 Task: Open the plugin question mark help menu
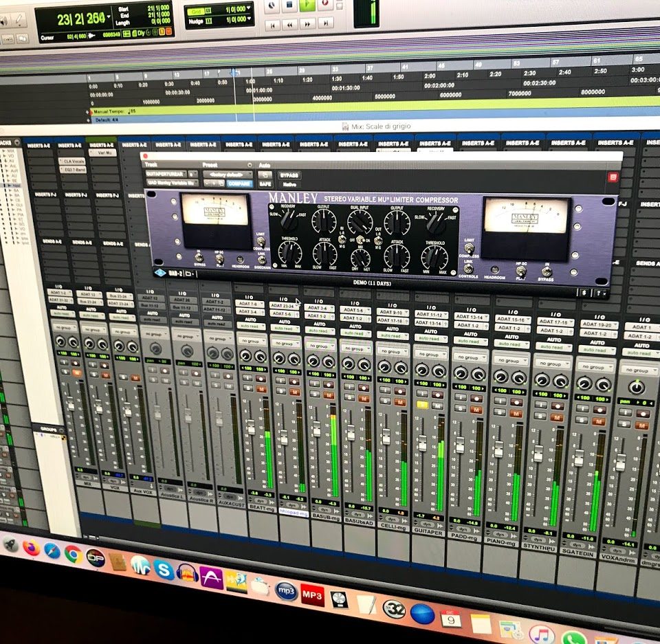click(600, 293)
